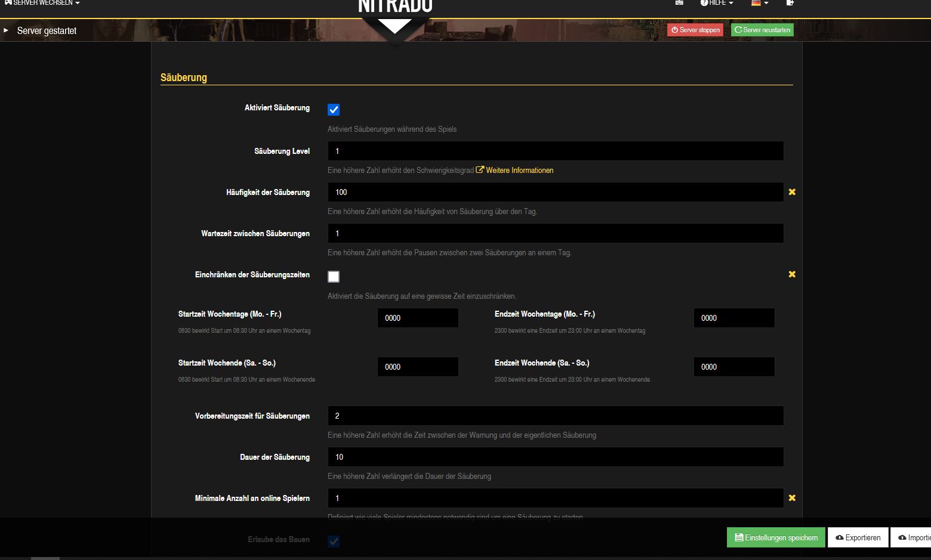Save settings with Einstellungen speichern
This screenshot has height=560, width=931.
[776, 537]
